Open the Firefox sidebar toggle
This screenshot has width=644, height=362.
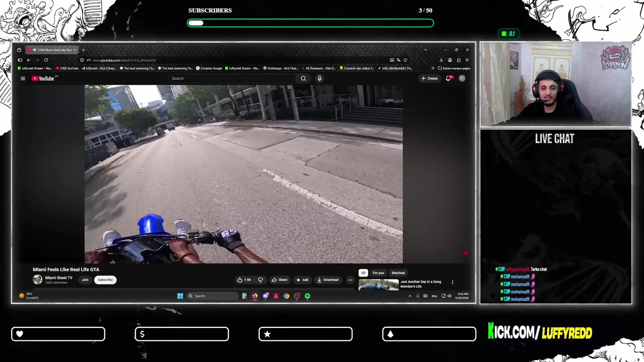20,60
